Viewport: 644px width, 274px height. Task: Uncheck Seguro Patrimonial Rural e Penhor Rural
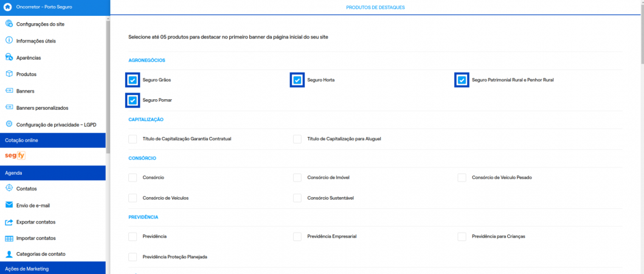pyautogui.click(x=462, y=80)
